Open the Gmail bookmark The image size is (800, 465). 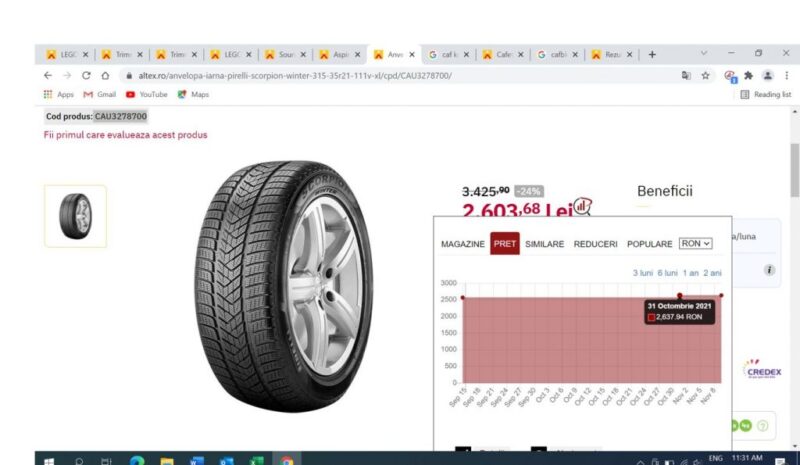tap(100, 94)
